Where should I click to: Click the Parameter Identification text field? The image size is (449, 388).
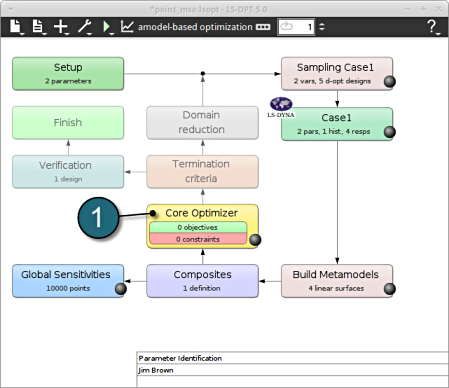point(293,358)
